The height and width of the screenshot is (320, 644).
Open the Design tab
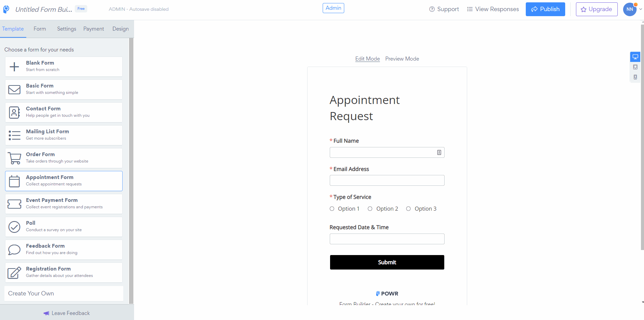121,29
